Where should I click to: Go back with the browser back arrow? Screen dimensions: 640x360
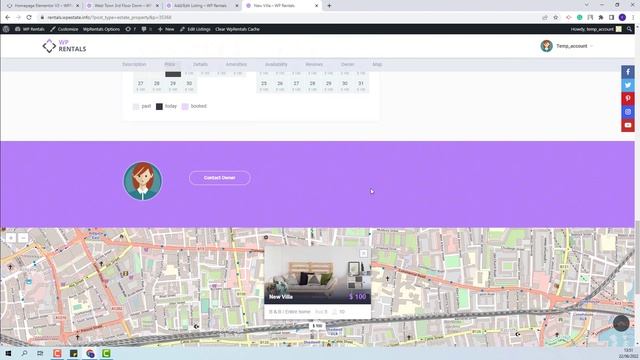tap(8, 17)
